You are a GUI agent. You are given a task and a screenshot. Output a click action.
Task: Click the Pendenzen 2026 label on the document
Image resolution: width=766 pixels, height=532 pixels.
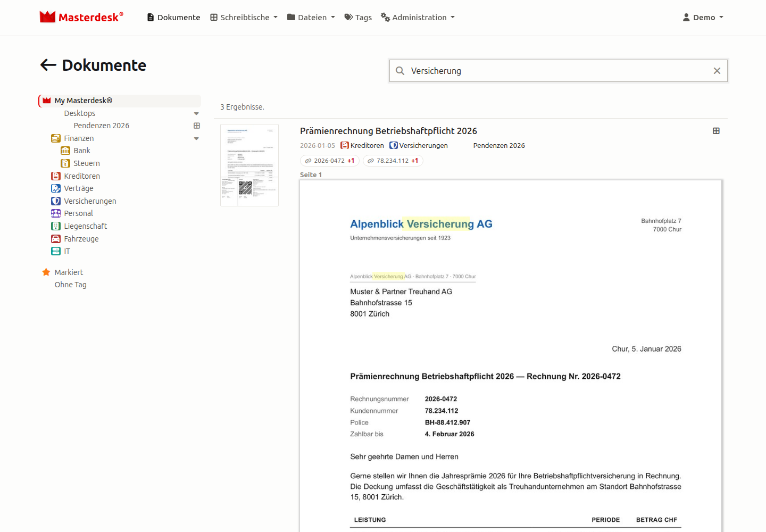(x=499, y=145)
